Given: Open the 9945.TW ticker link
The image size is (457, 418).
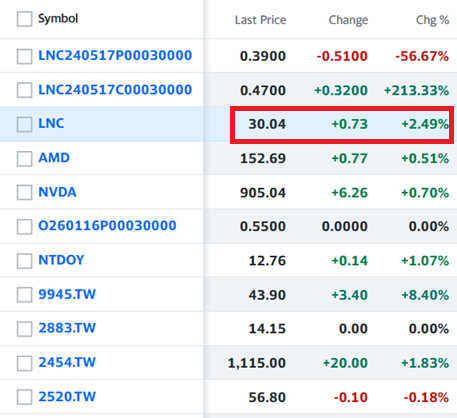Looking at the screenshot, I should [67, 294].
